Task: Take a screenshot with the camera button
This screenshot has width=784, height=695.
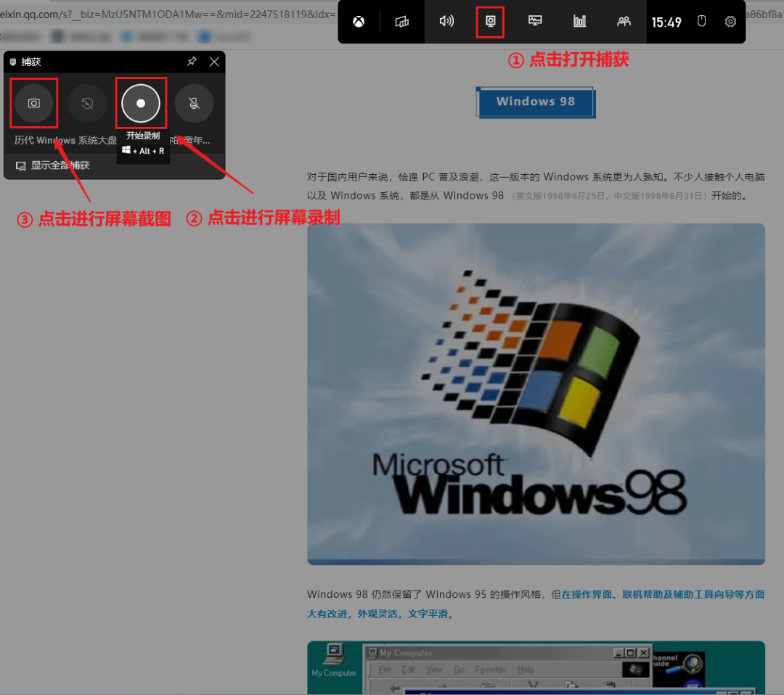Action: [x=34, y=103]
